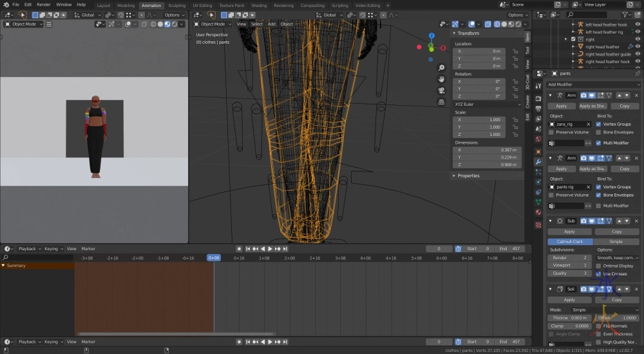The height and width of the screenshot is (354, 644).
Task: Open the Modifiers wrench properties tab
Action: pyautogui.click(x=538, y=161)
